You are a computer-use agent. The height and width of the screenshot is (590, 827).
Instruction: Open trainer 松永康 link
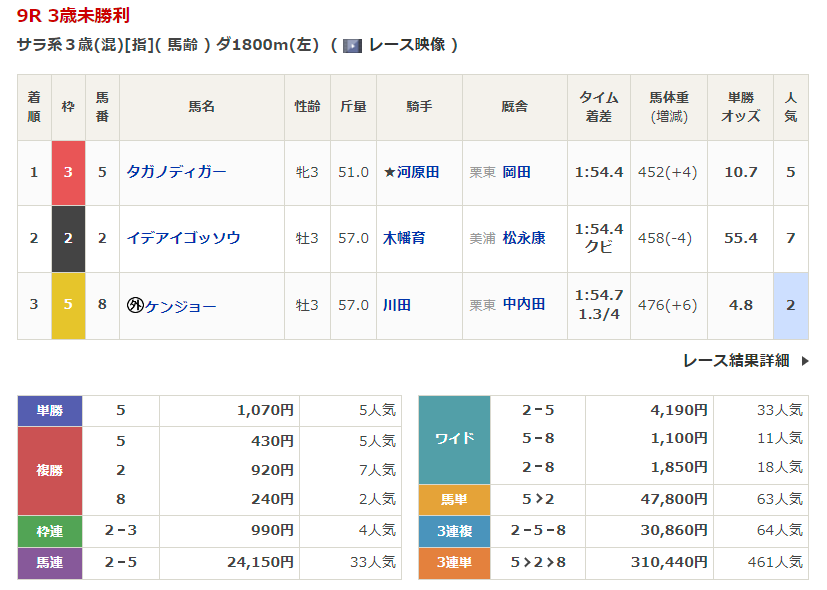(x=524, y=238)
